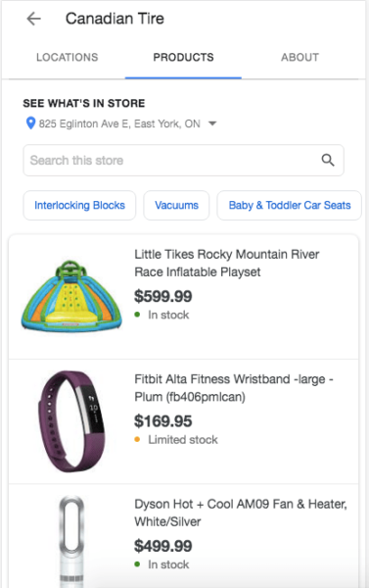Filter by Baby & Toddler Car Seats chip

point(289,205)
